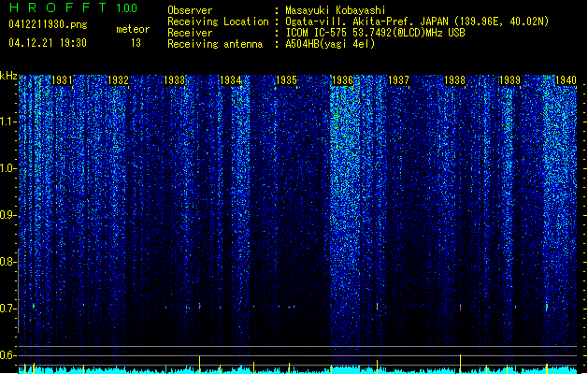Click the 1937 time marker
588x374 pixels.
(x=398, y=80)
